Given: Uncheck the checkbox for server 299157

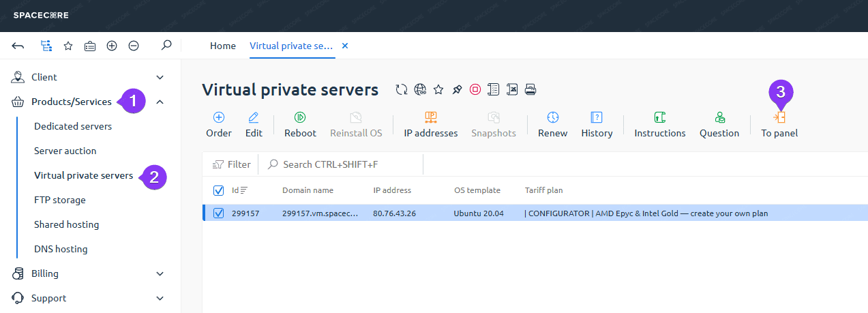Looking at the screenshot, I should pos(219,213).
